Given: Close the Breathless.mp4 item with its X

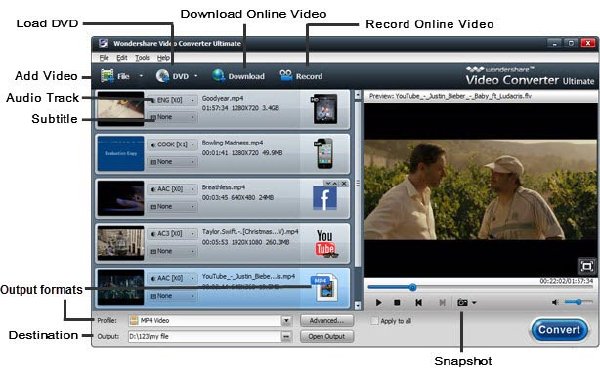Looking at the screenshot, I should point(344,184).
